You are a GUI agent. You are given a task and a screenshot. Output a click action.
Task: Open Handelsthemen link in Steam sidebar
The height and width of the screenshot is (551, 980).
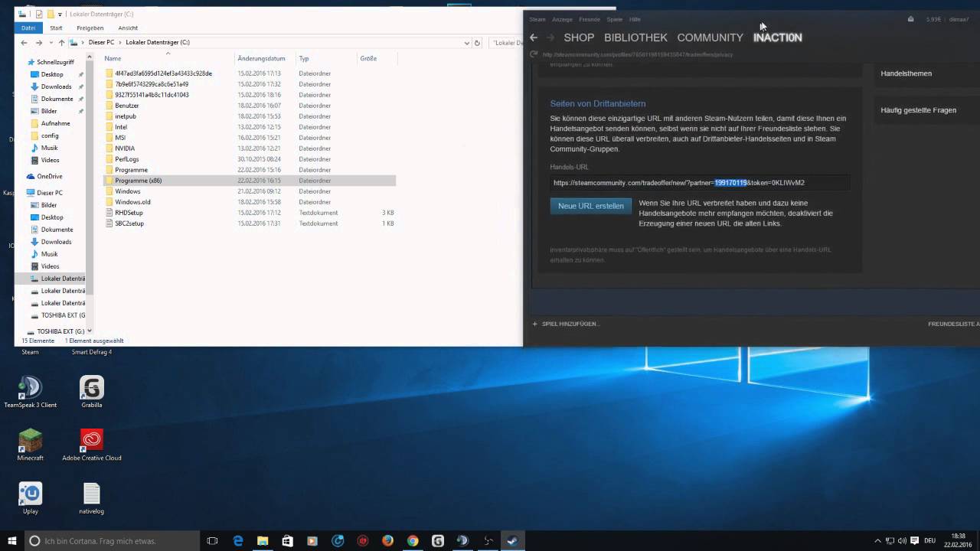[906, 73]
